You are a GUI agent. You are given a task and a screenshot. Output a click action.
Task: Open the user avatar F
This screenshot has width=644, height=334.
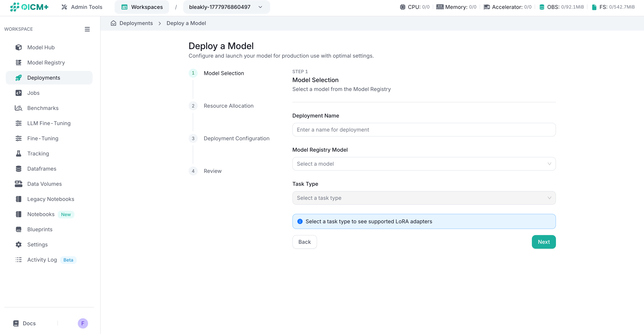(83, 323)
